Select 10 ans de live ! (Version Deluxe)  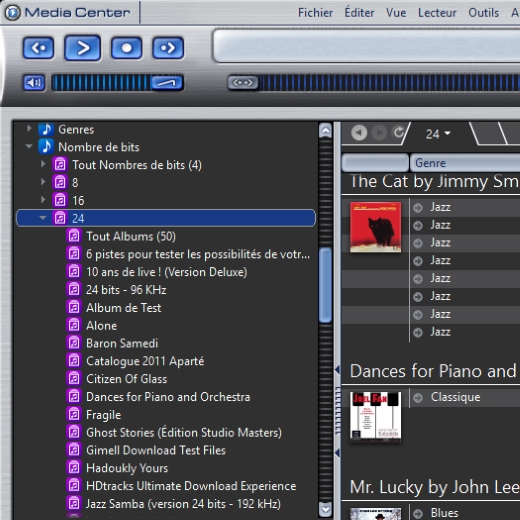[x=167, y=272]
